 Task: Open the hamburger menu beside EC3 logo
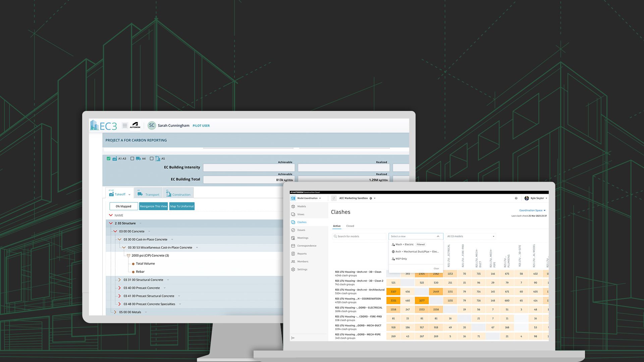[x=125, y=125]
